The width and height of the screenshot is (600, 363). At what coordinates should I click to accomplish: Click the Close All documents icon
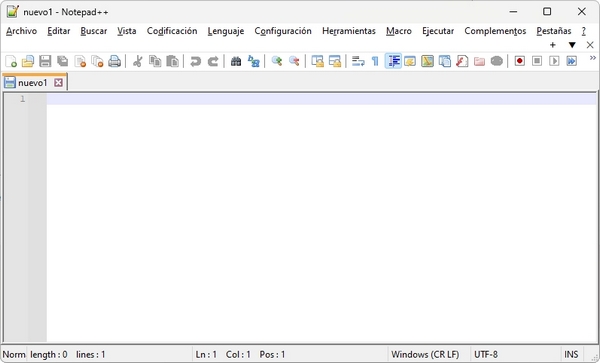[97, 61]
